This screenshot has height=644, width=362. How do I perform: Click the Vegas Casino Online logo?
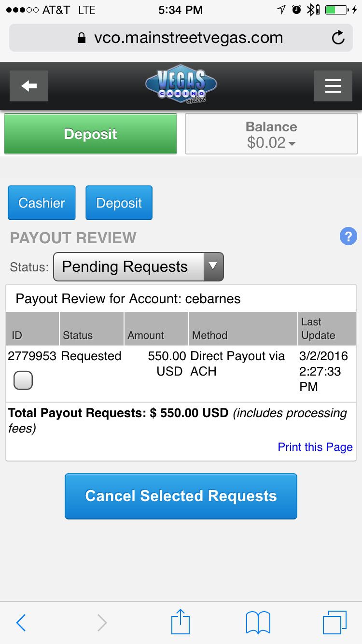pyautogui.click(x=181, y=84)
